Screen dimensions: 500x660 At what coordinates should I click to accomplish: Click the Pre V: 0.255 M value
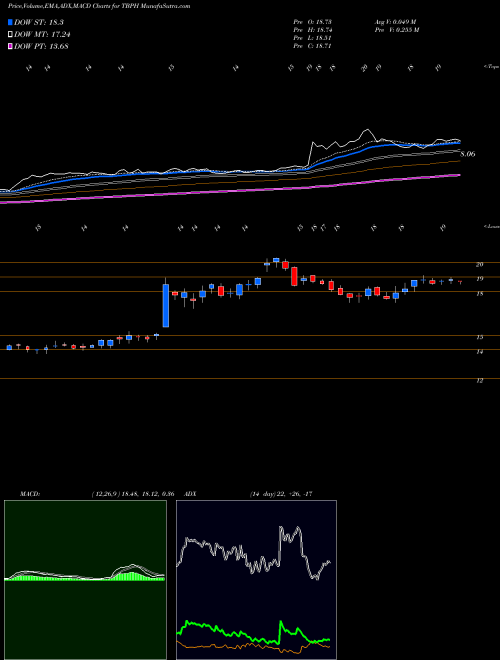pos(398,30)
